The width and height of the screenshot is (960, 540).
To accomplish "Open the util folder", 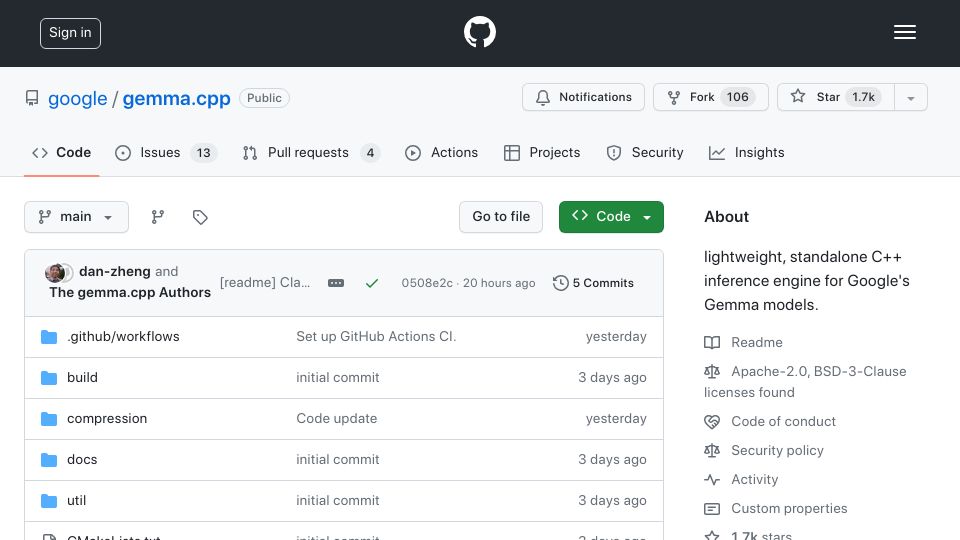I will pyautogui.click(x=77, y=501).
